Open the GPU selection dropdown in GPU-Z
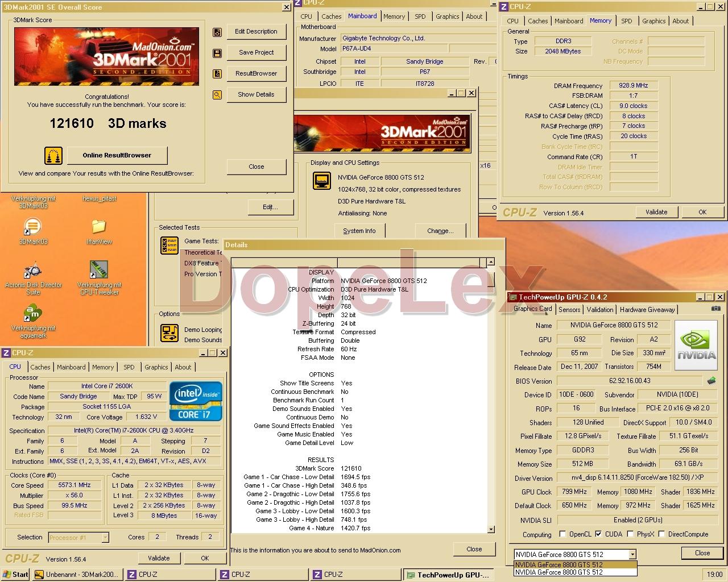This screenshot has height=582, width=728. [x=632, y=554]
